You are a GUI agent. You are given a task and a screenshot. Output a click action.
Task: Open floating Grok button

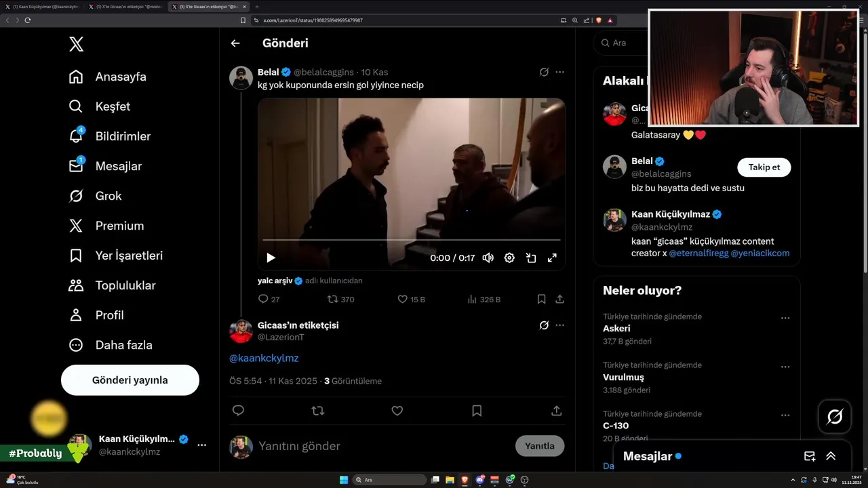pyautogui.click(x=835, y=417)
